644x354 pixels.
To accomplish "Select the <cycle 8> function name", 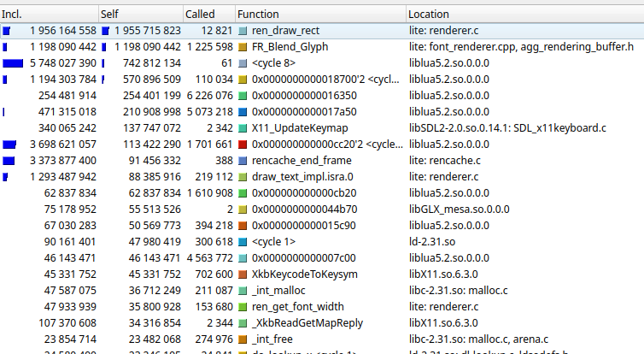I will [x=273, y=63].
